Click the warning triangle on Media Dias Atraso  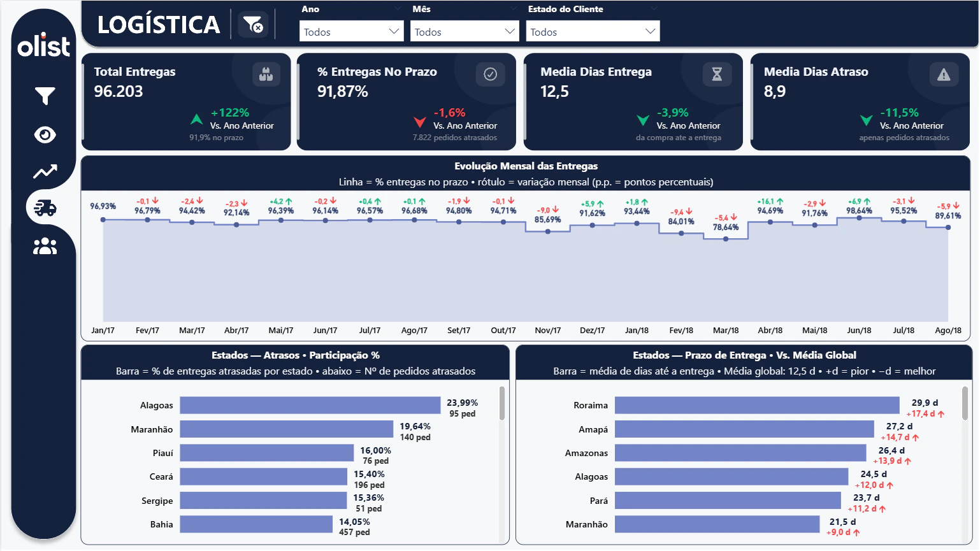click(944, 75)
